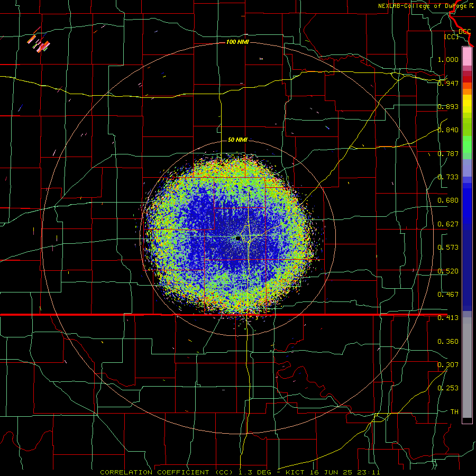
Task: Click the black radar site dot at center
Action: 239,238
